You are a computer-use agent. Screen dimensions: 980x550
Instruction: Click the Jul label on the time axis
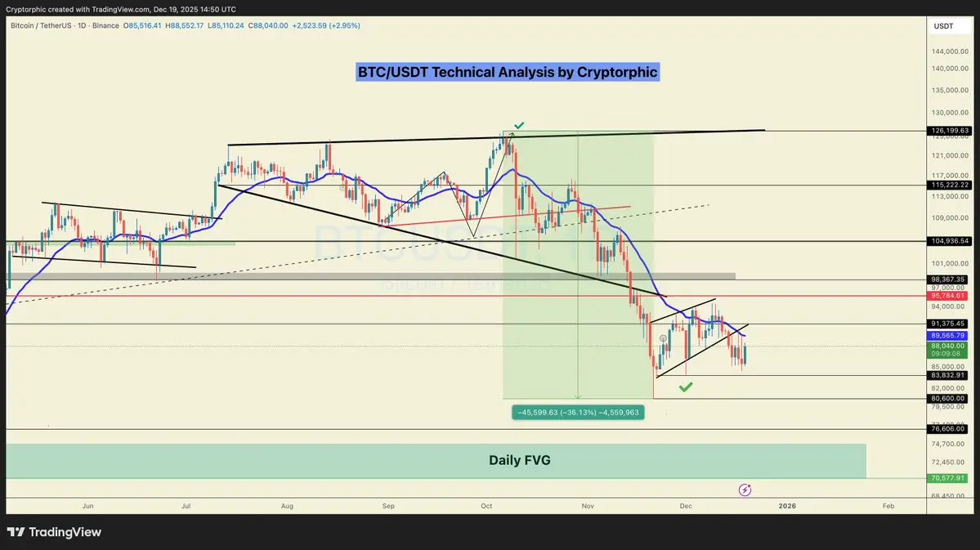coord(186,506)
